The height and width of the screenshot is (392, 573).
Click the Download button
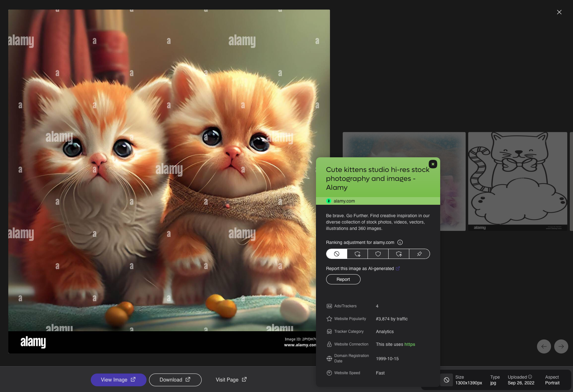click(x=175, y=380)
